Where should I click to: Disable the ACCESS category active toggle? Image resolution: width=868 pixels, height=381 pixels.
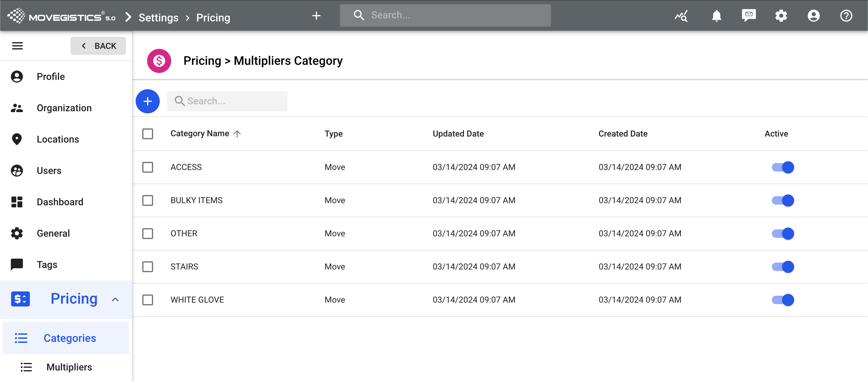click(782, 167)
